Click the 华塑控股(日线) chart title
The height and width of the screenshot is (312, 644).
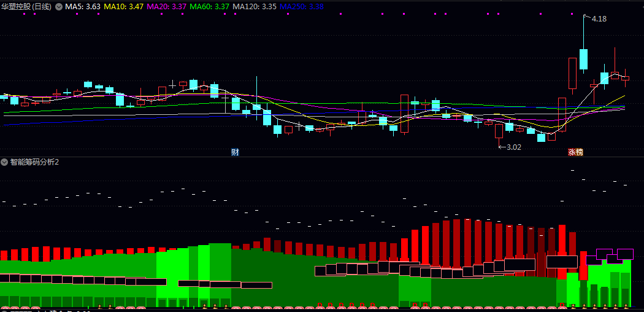pos(27,7)
